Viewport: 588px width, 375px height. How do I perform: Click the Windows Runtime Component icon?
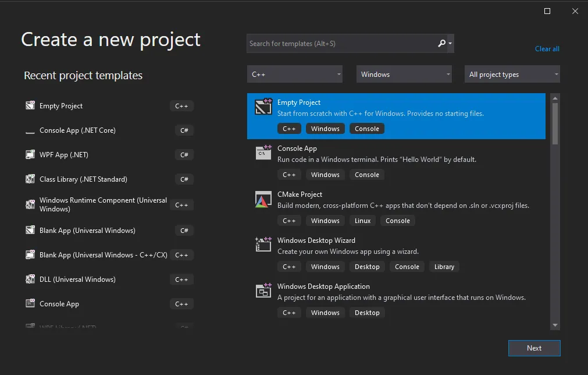tap(30, 204)
